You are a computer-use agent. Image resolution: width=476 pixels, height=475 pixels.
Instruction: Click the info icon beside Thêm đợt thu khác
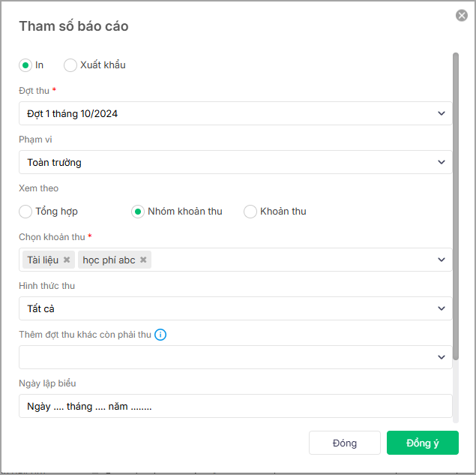[x=160, y=335]
